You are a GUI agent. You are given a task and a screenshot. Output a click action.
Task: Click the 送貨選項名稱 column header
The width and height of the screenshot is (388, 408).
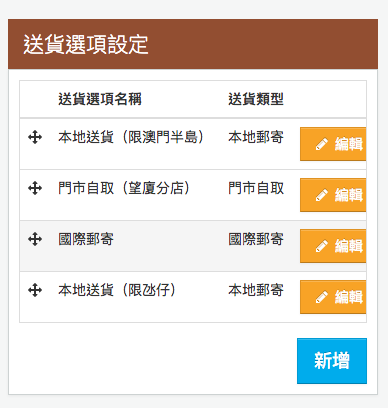(100, 99)
